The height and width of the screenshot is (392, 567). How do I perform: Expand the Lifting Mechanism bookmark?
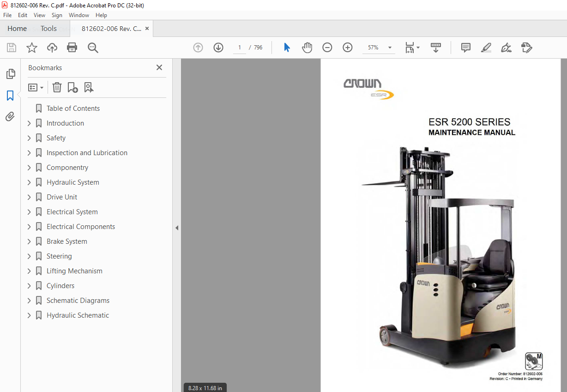[x=29, y=271]
